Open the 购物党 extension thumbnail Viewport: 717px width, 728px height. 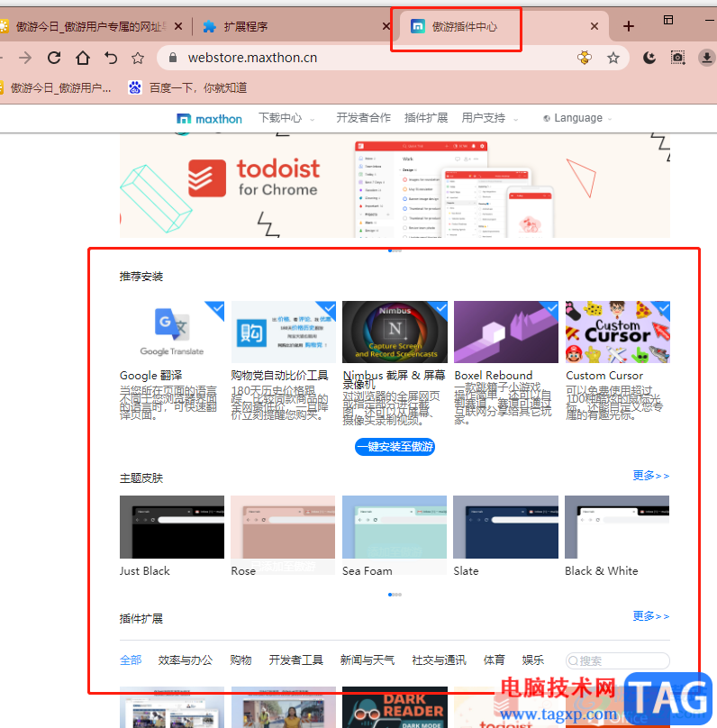click(283, 332)
